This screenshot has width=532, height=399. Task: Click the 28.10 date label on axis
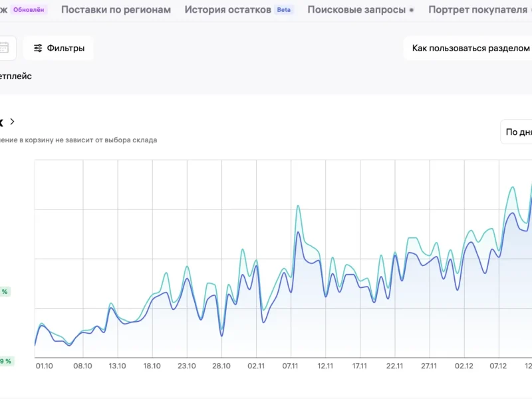221,365
